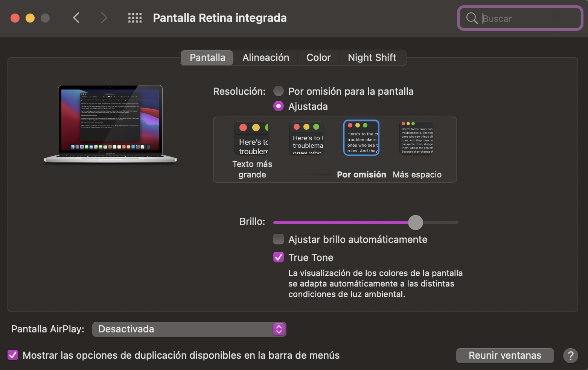Enable 'Ajustar brillo automáticamente' checkbox
The image size is (588, 370).
(279, 239)
